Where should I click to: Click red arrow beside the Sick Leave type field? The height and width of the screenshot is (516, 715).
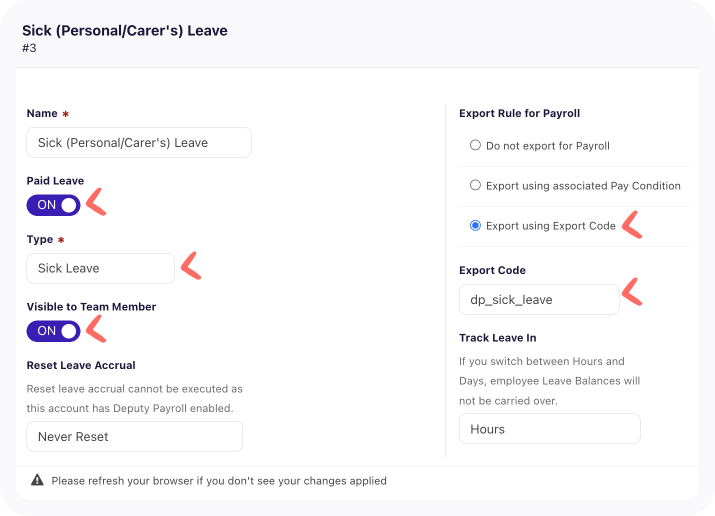click(191, 266)
